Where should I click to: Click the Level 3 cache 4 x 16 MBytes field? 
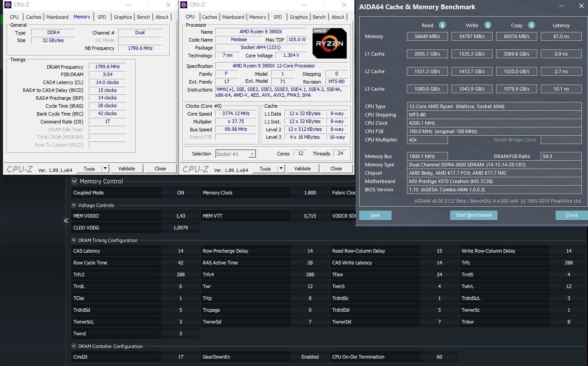304,137
